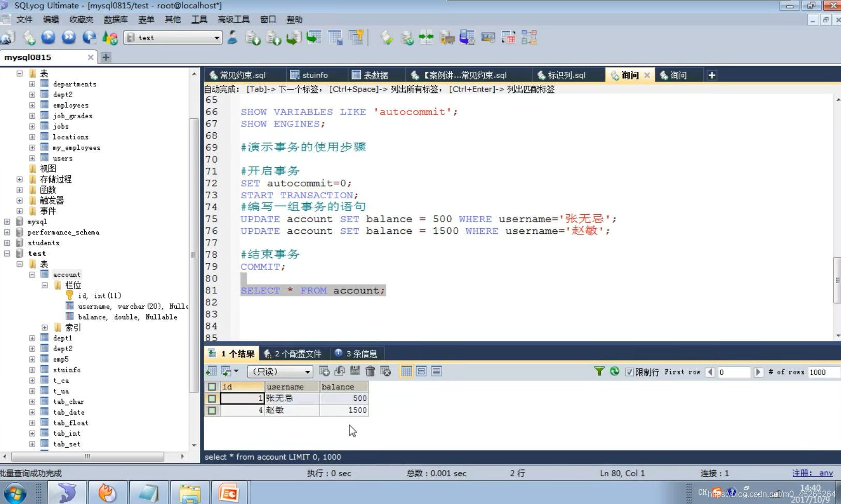Click the delete row trash icon
Image resolution: width=841 pixels, height=504 pixels.
[x=370, y=371]
